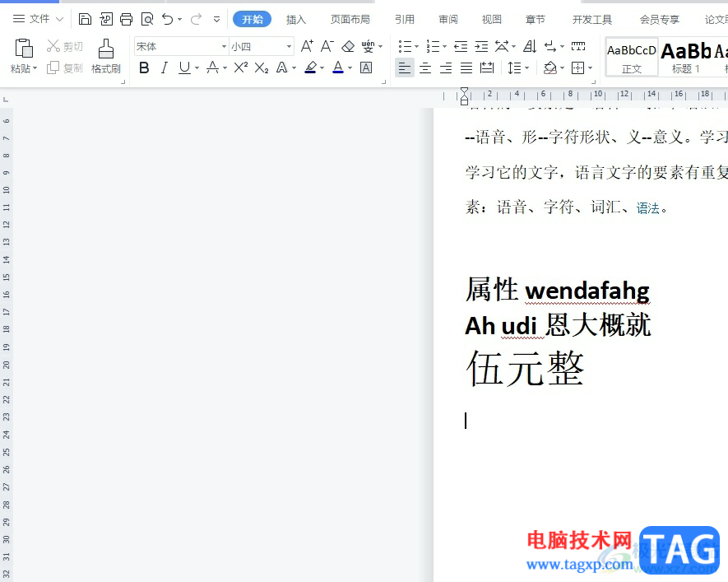Apply subscript X₂ formatting
Viewport: 728px width, 582px height.
[262, 68]
